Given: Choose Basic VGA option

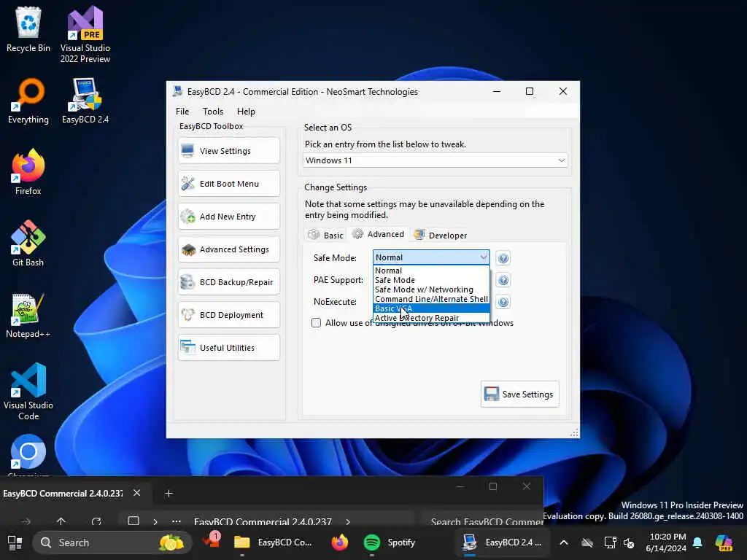Looking at the screenshot, I should pyautogui.click(x=431, y=308).
